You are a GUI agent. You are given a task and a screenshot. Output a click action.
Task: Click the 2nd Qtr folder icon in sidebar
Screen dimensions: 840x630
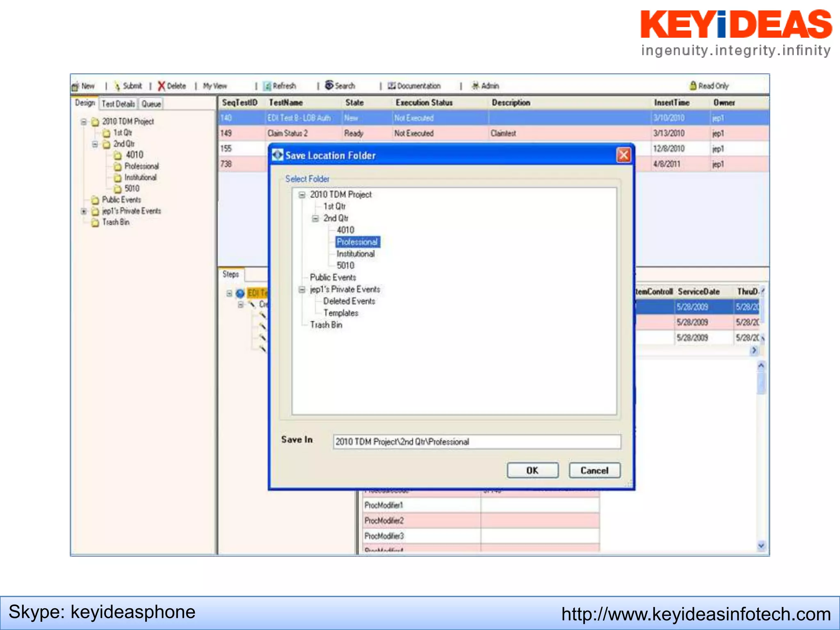tap(106, 144)
